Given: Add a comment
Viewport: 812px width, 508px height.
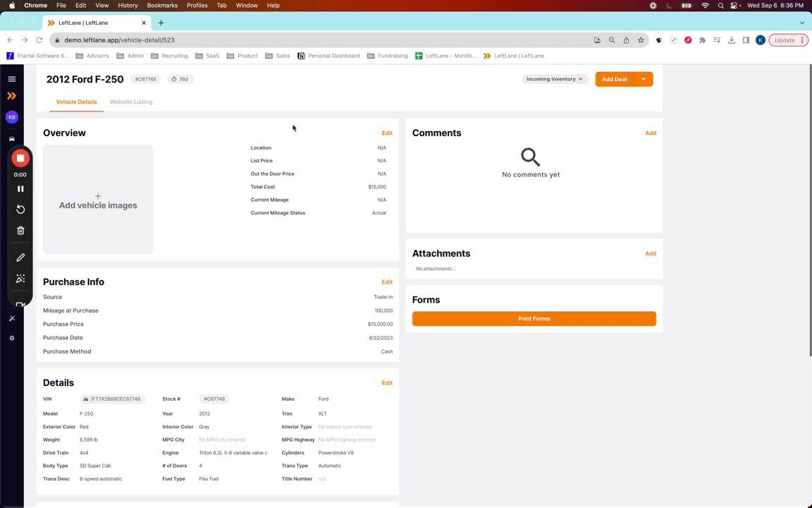Looking at the screenshot, I should coord(651,133).
